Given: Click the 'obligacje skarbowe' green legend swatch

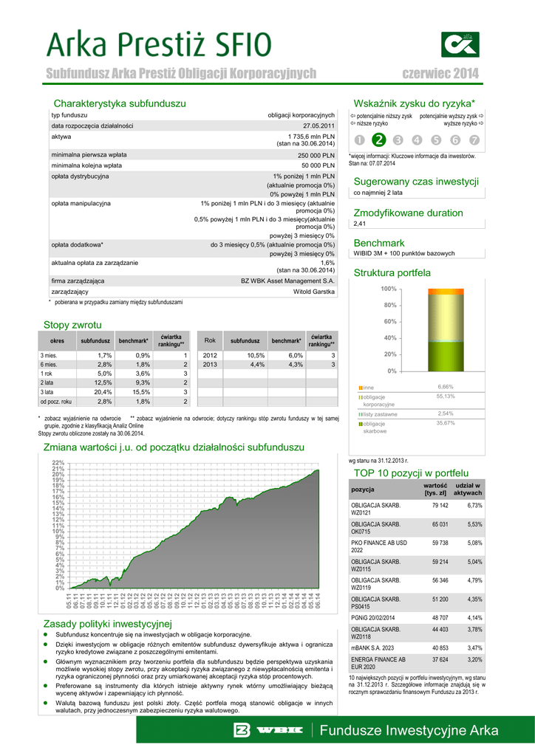Looking at the screenshot, I should point(361,424).
